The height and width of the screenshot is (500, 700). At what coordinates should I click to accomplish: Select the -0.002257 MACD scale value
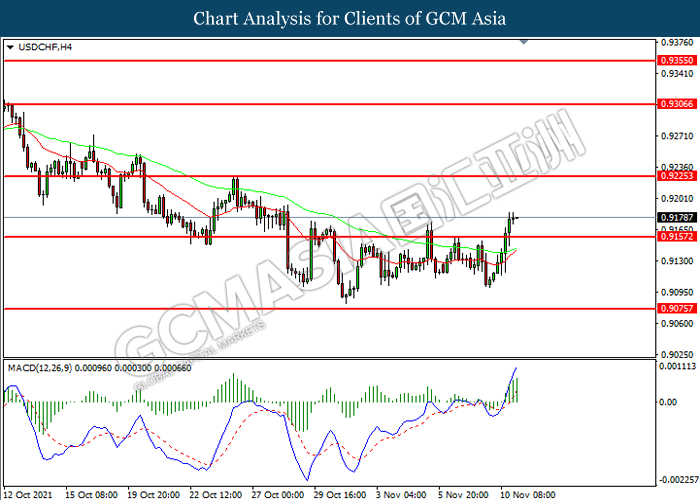click(676, 479)
